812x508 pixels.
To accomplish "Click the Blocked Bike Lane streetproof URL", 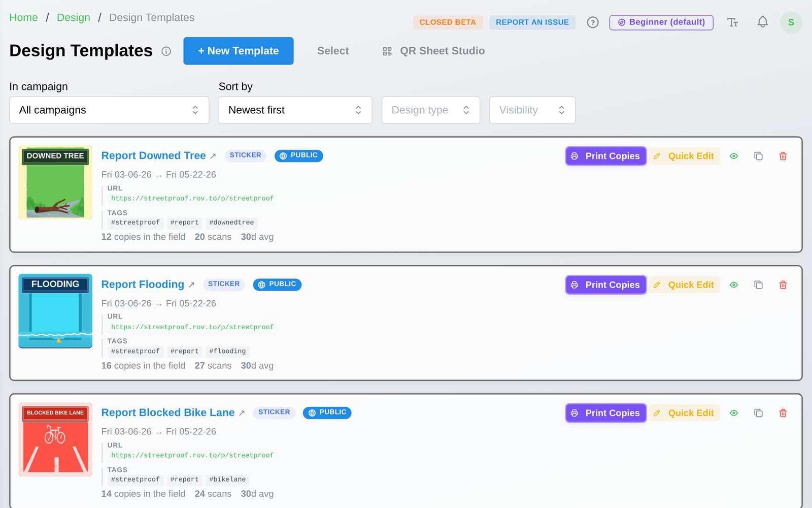I will click(x=192, y=456).
